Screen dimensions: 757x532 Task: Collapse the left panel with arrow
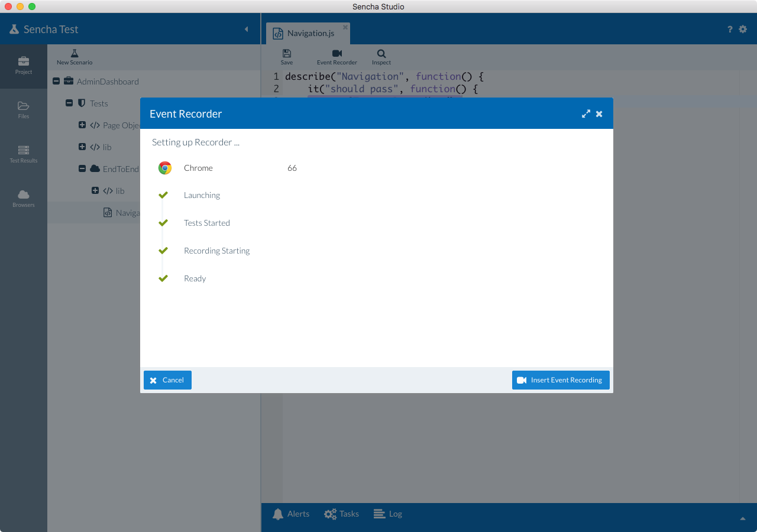[247, 29]
